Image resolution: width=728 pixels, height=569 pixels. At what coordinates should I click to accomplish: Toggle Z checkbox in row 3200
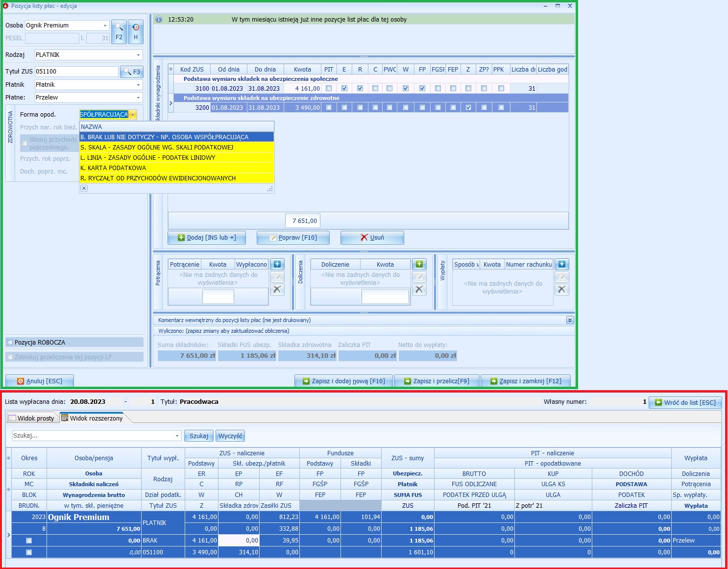click(468, 107)
